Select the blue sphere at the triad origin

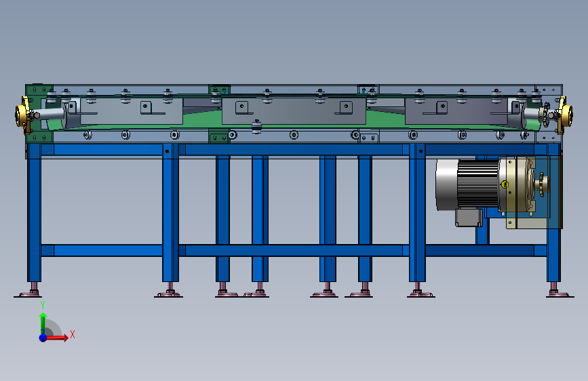(x=43, y=338)
